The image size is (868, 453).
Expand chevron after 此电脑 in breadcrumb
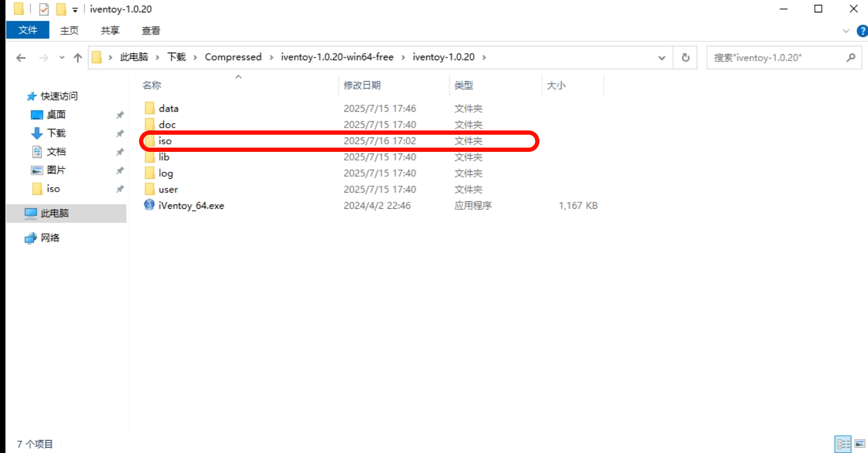tap(157, 57)
